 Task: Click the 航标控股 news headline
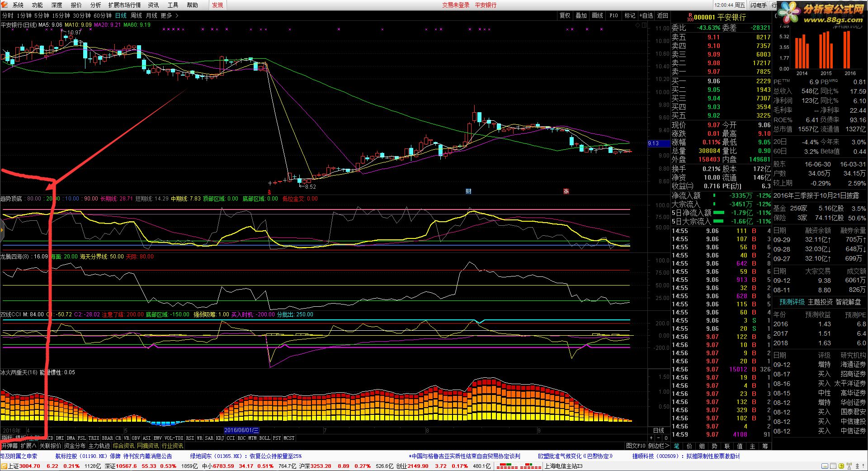113,456
